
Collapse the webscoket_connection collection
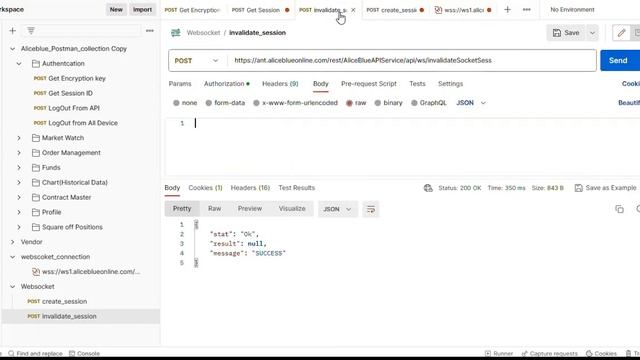(x=13, y=257)
